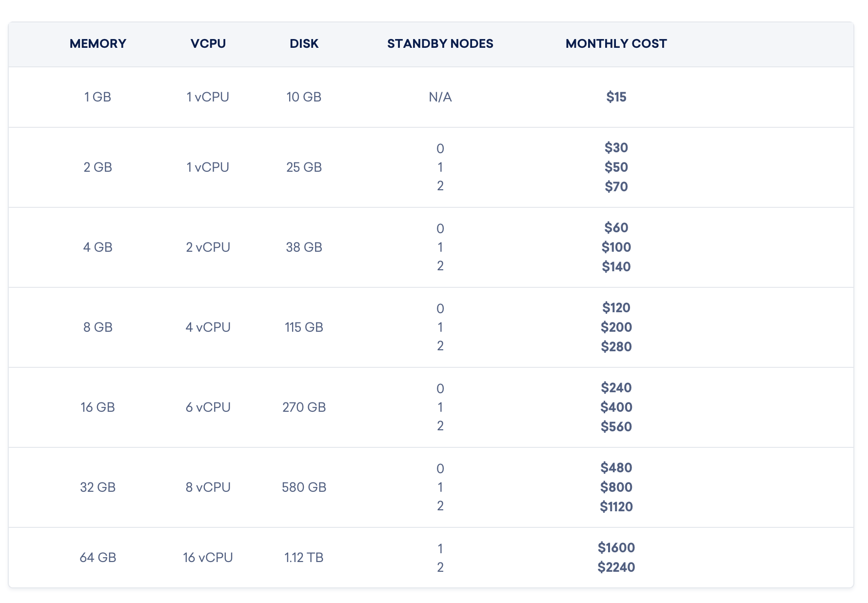Click the DISK column header
The width and height of the screenshot is (868, 603).
click(x=304, y=43)
